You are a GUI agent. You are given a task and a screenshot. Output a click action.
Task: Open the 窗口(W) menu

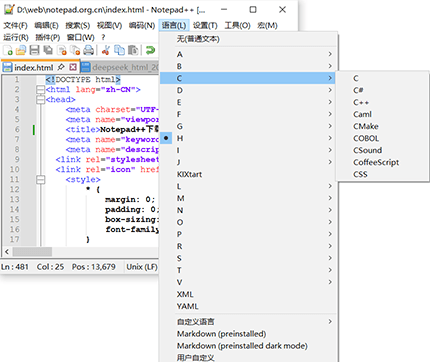(x=81, y=37)
